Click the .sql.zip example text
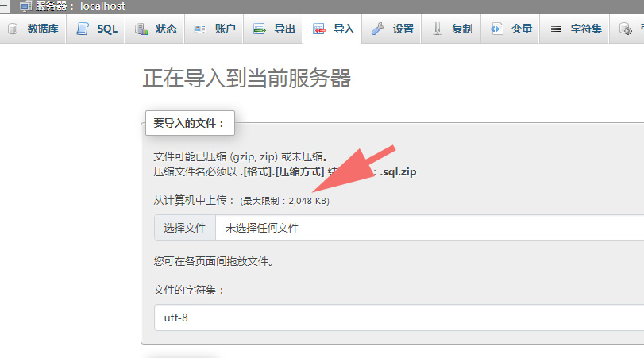The width and height of the screenshot is (644, 358). (399, 171)
